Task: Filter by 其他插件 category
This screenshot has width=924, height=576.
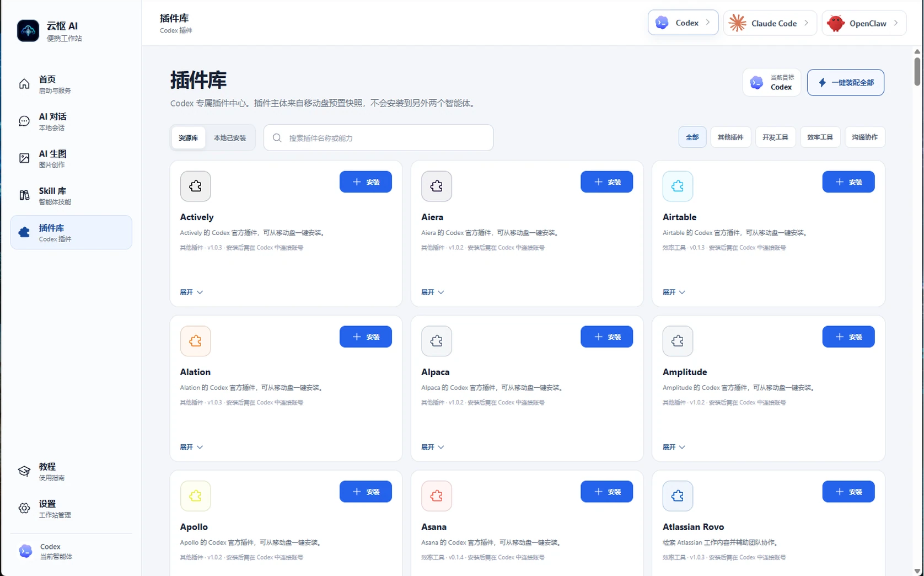Action: (730, 137)
